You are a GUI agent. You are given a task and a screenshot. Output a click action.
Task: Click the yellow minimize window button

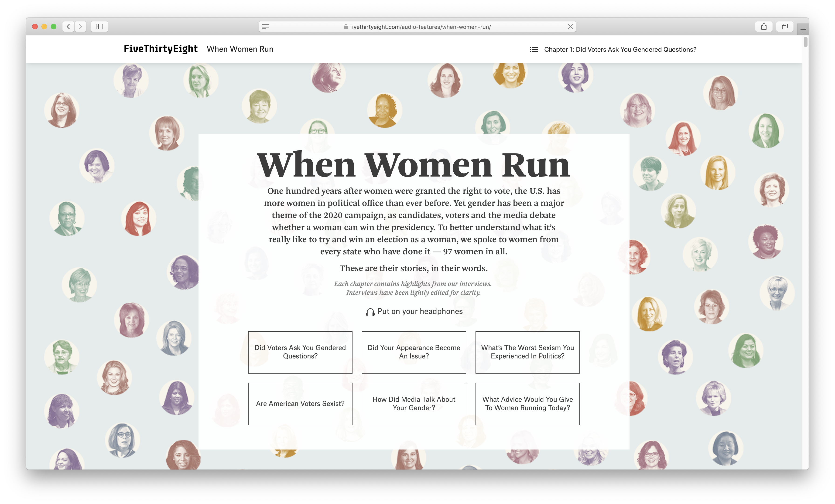44,26
